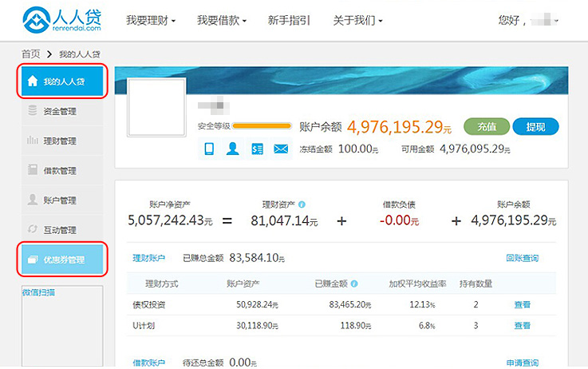Open 申请查询 link
This screenshot has width=588, height=369.
point(523,363)
